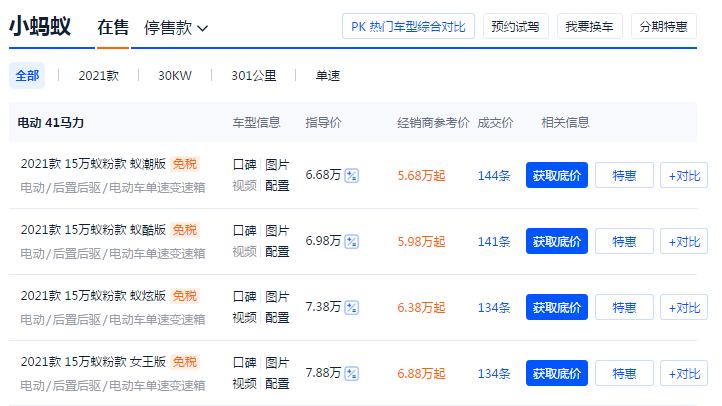Add 蚁酷版 to comparison with +对比

coord(684,241)
